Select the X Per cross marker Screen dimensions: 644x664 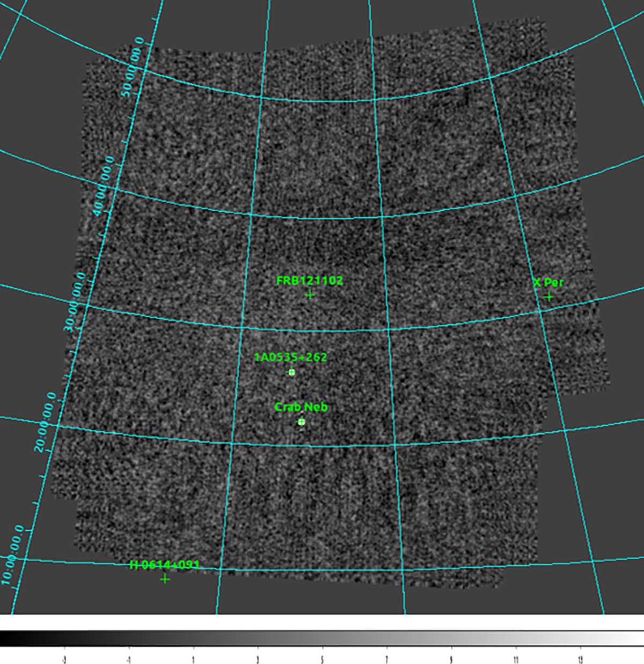click(548, 297)
